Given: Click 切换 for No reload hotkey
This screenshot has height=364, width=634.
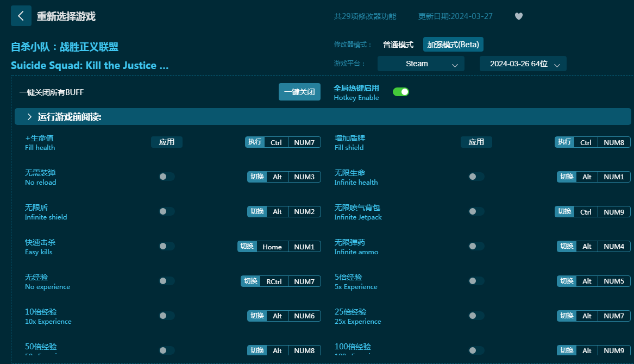Looking at the screenshot, I should (x=257, y=177).
